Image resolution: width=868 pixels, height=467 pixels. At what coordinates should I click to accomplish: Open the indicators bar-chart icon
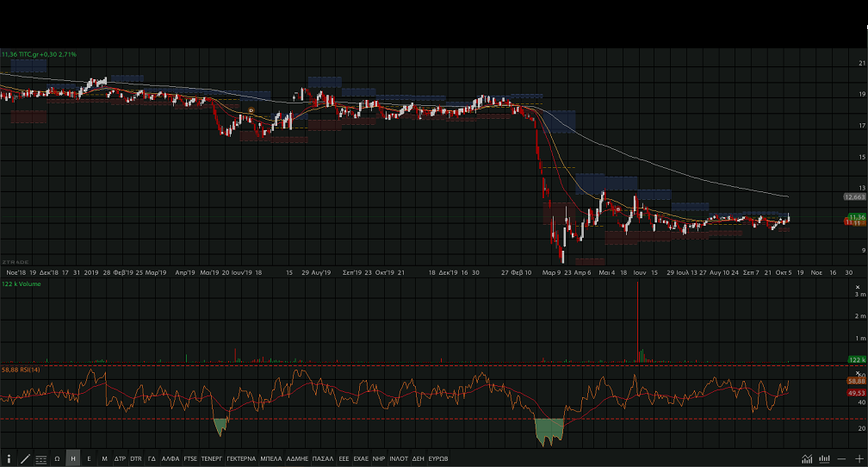click(x=825, y=459)
